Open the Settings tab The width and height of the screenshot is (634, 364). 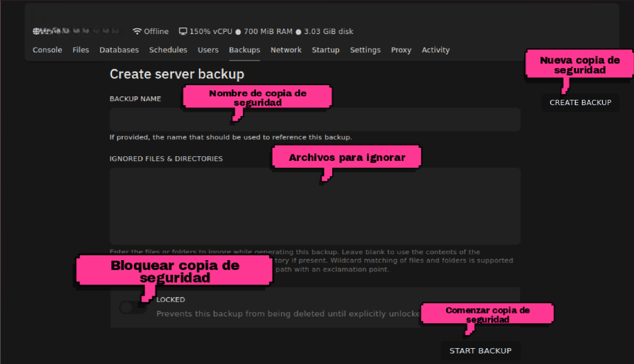point(365,50)
